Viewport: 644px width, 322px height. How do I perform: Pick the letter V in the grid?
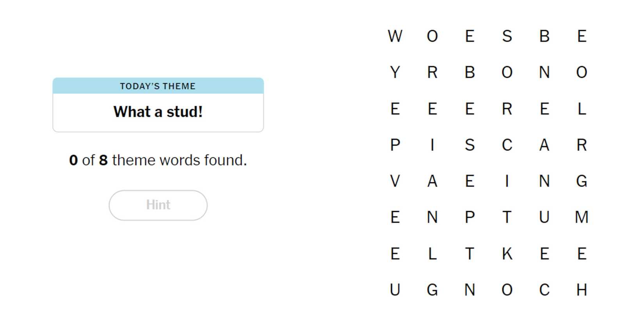(x=395, y=181)
